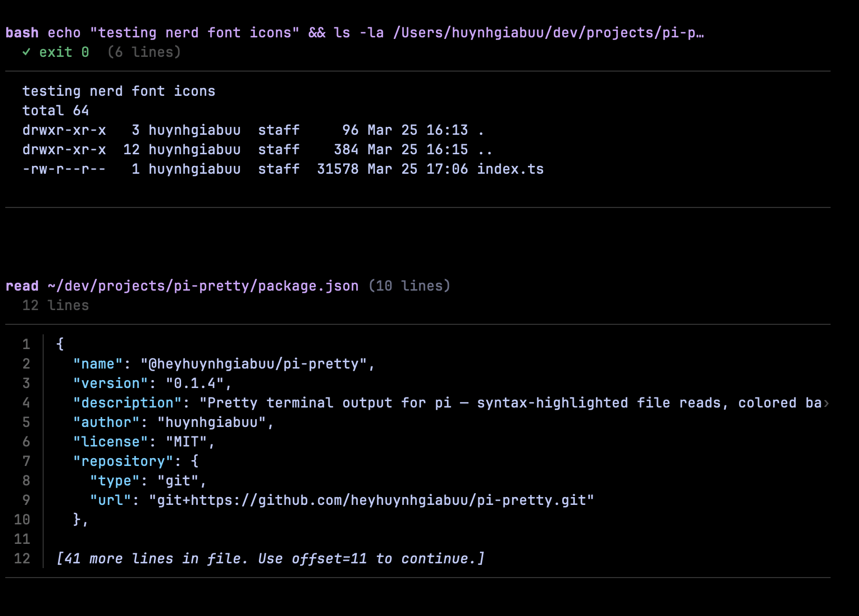Click the testing nerd font icons output line

click(x=118, y=91)
